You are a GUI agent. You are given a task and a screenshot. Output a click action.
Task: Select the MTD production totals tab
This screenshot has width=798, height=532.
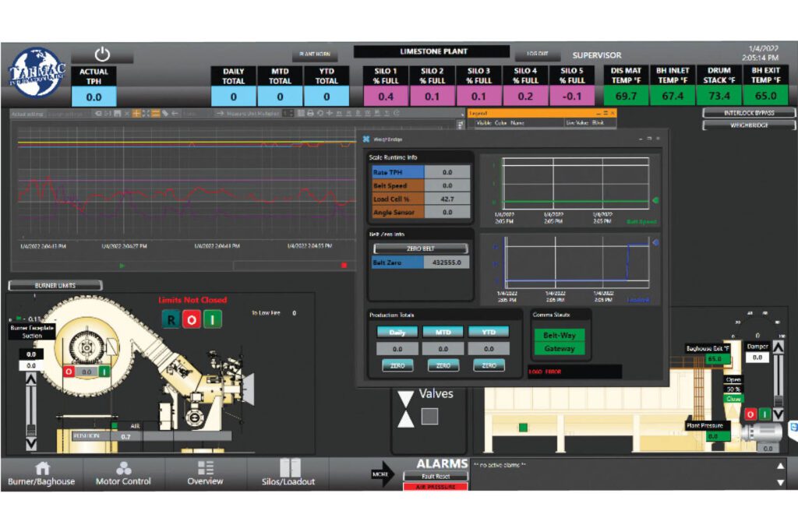tap(443, 332)
